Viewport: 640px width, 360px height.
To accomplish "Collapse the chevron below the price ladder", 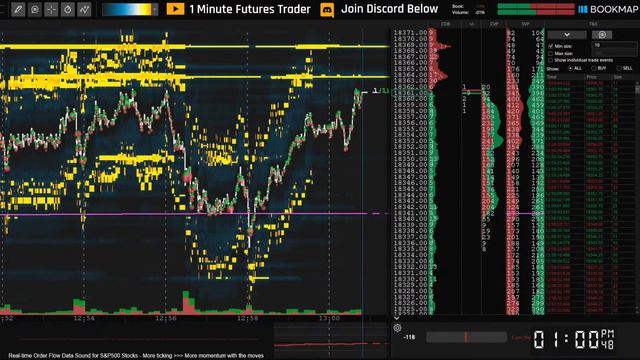I will (x=396, y=318).
